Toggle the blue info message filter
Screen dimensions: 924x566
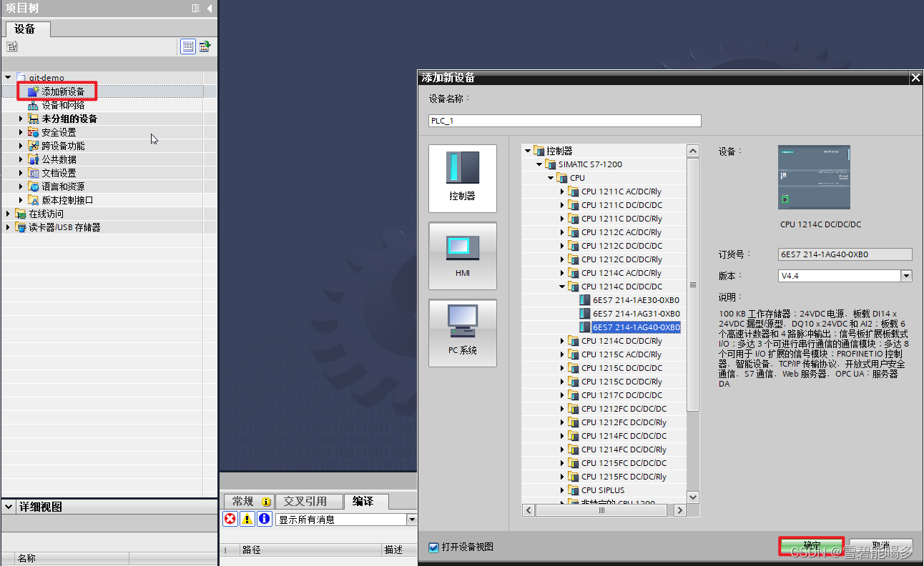coord(265,520)
